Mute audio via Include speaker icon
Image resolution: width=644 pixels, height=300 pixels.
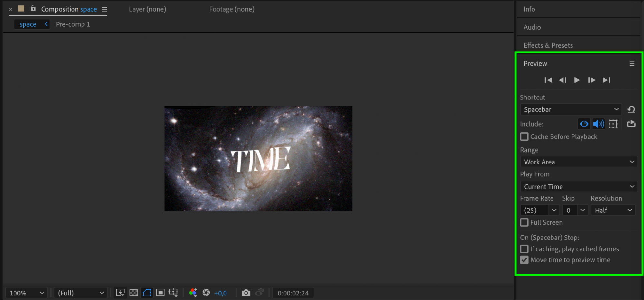pos(599,124)
